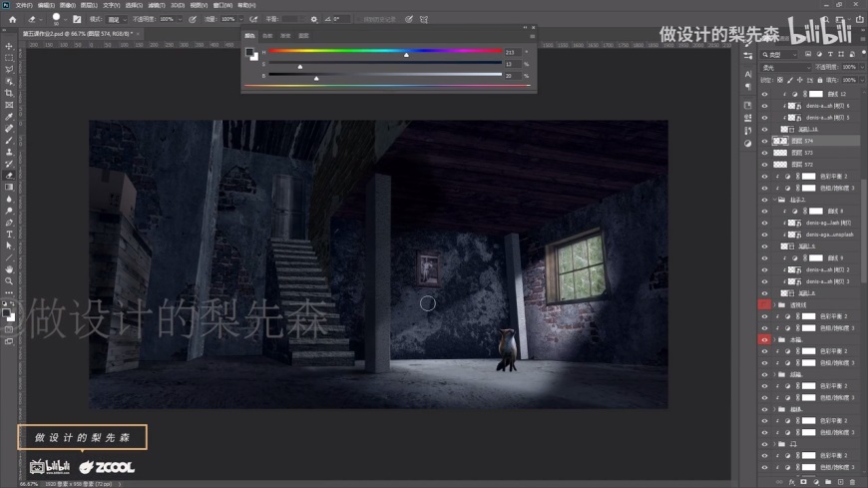
Task: Expand the 木箱 group
Action: 774,339
